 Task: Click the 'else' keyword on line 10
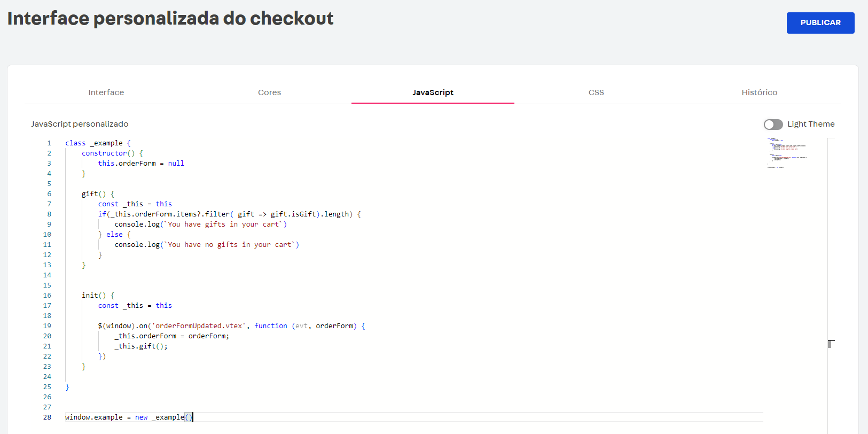[114, 235]
